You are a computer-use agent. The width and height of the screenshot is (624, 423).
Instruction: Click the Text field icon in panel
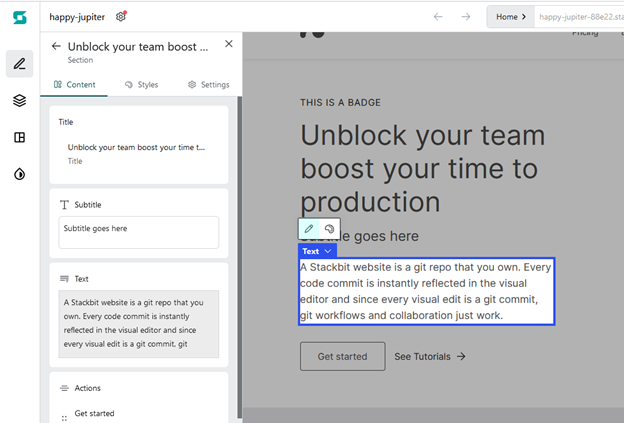[x=64, y=279]
